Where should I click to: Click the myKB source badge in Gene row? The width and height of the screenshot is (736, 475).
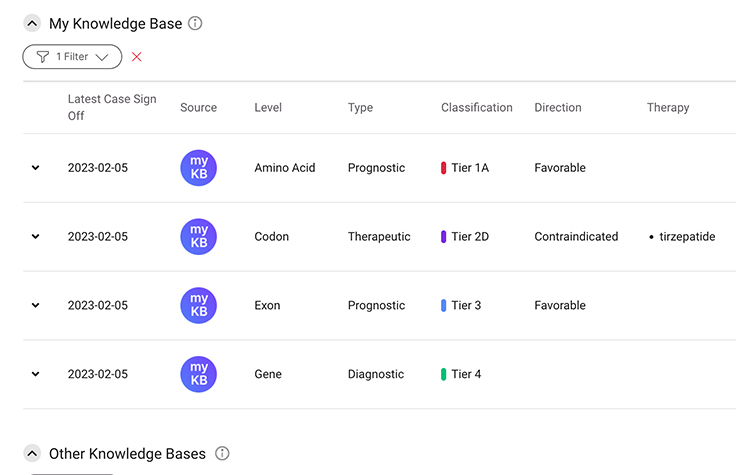pyautogui.click(x=198, y=374)
